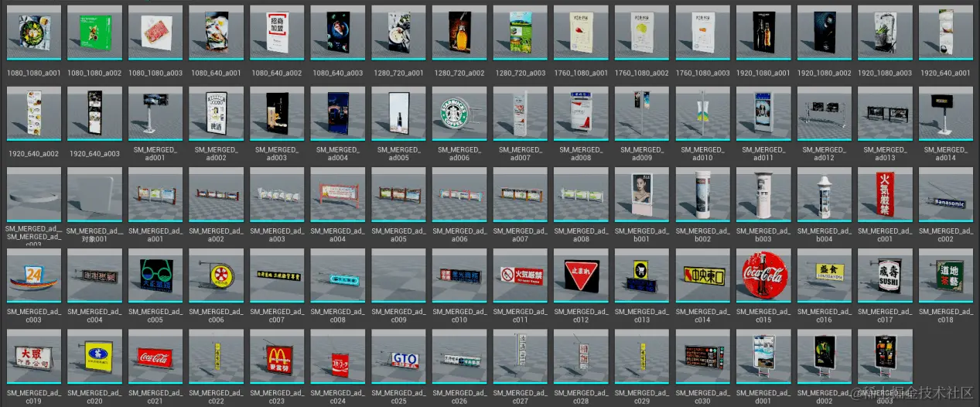Click the 1920_1080_a002 asset name
The image size is (980, 407).
[x=825, y=73]
